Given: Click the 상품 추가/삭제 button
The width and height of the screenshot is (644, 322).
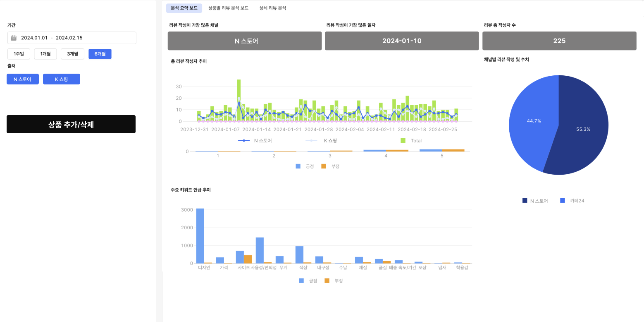Looking at the screenshot, I should pos(71,124).
